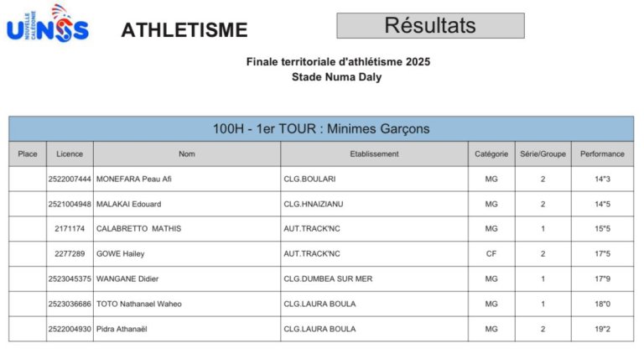This screenshot has height=359, width=644.
Task: Click the UNSS logo
Action: 47,25
